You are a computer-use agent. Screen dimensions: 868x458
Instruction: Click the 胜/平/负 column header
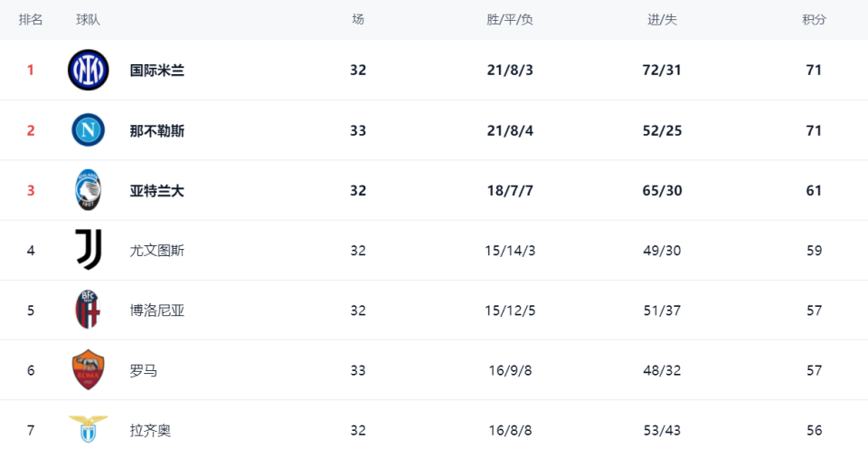click(510, 20)
